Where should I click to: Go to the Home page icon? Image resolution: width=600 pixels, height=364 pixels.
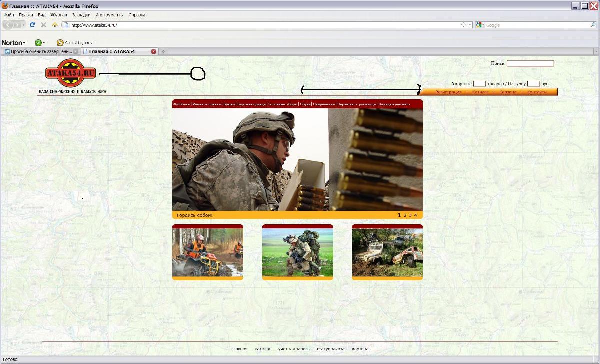(55, 25)
